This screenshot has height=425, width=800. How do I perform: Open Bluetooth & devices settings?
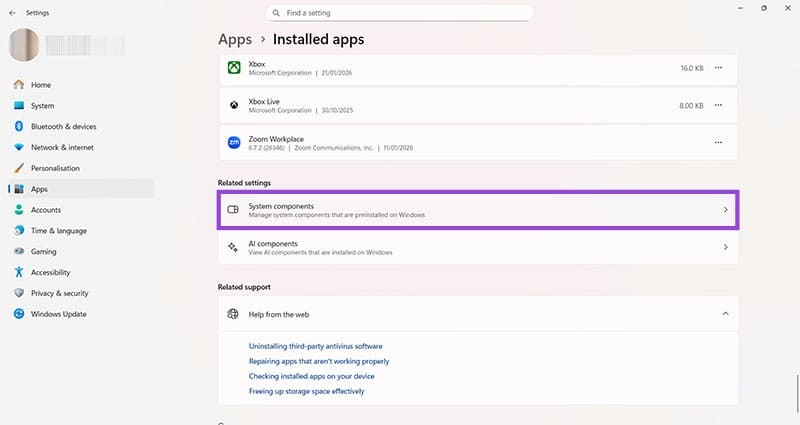click(81, 127)
